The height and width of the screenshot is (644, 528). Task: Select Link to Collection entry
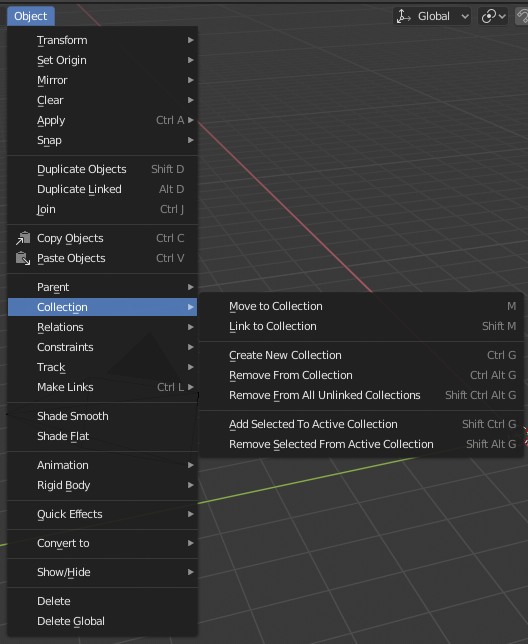(x=361, y=327)
